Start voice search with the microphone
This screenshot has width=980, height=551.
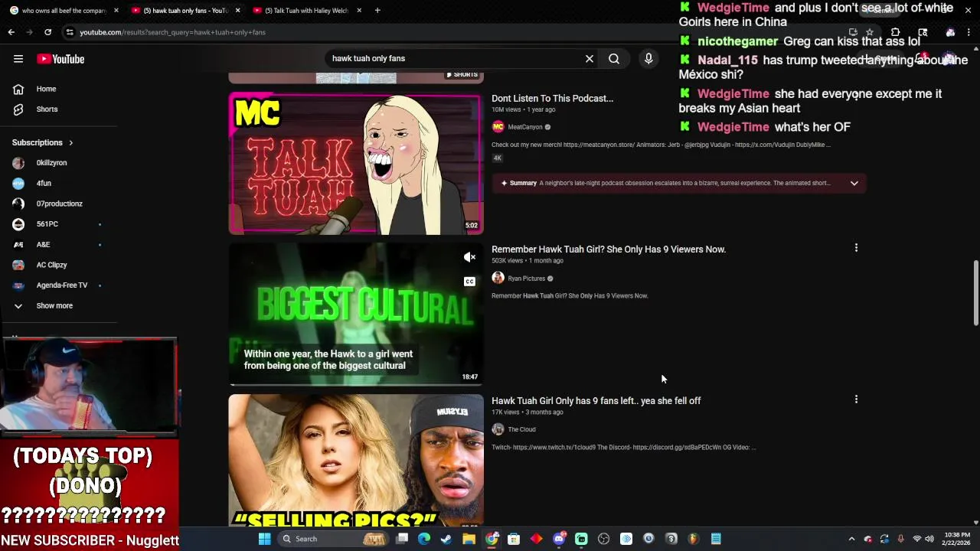[648, 58]
